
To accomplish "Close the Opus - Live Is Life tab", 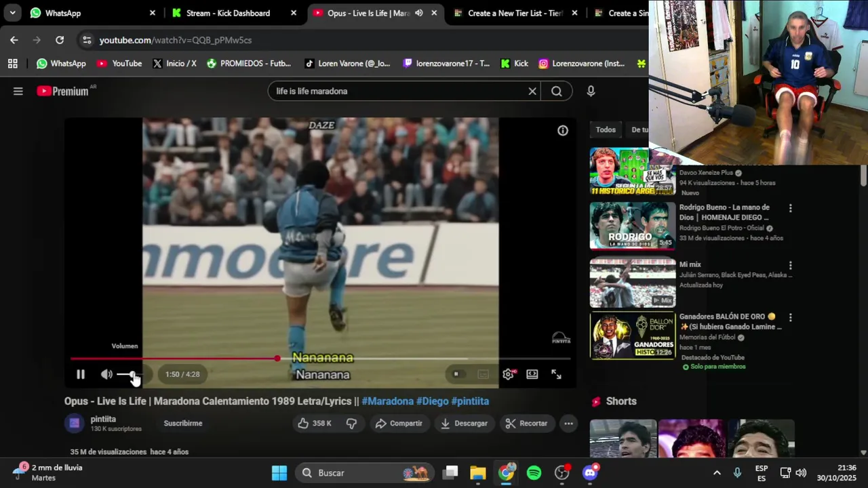I will (434, 13).
